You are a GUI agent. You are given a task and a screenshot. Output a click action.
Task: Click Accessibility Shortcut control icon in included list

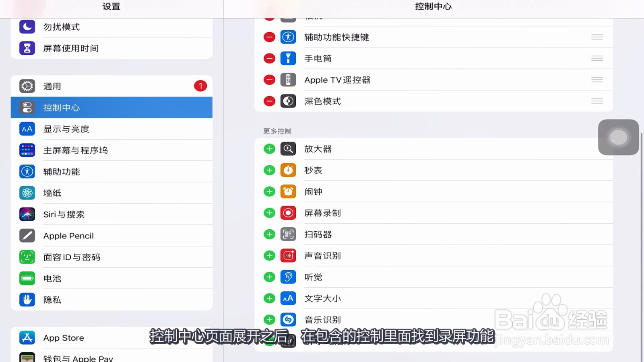(x=288, y=37)
